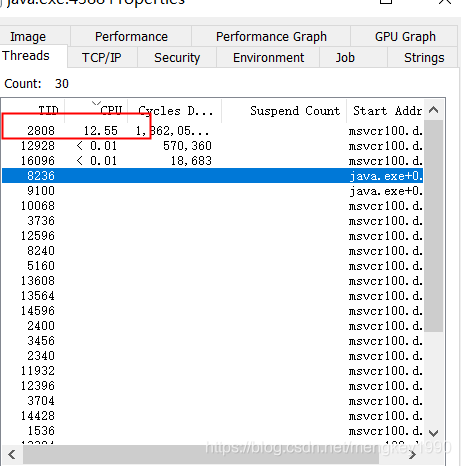Sort by Start Address column header

[385, 111]
